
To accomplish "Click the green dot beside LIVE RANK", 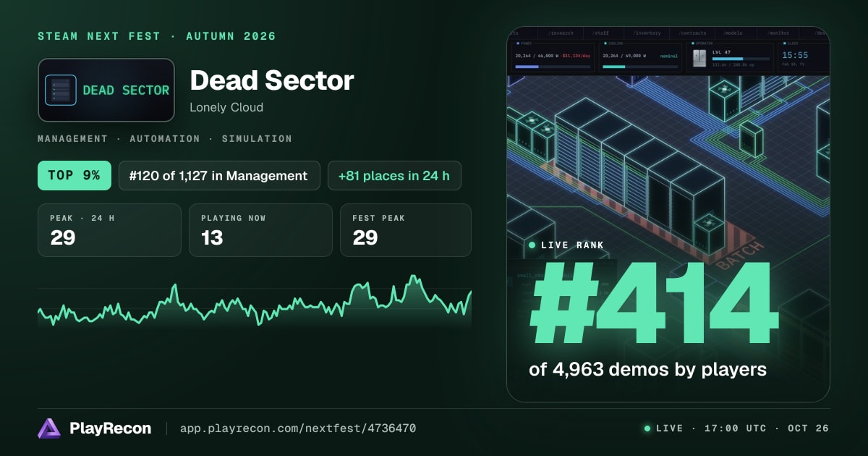I will pyautogui.click(x=532, y=245).
